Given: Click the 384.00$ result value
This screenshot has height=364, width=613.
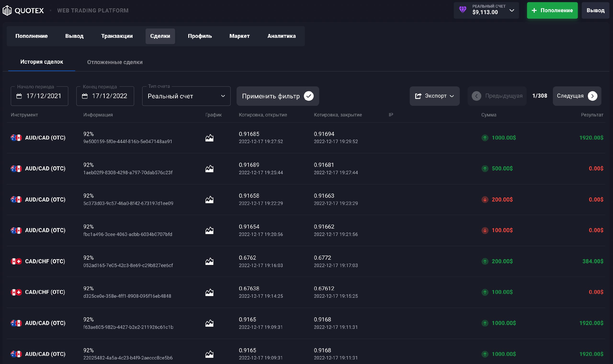Looking at the screenshot, I should pyautogui.click(x=593, y=261).
